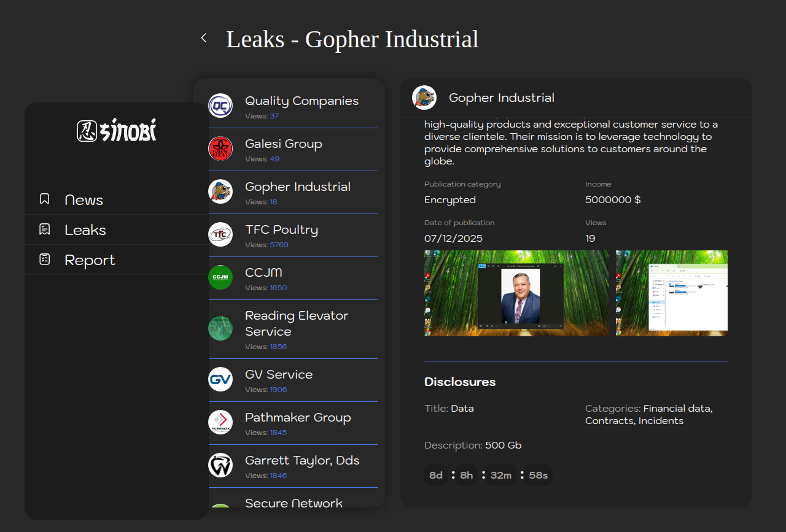Image resolution: width=786 pixels, height=532 pixels.
Task: Click the Sinobi logo in the sidebar
Action: point(117,130)
